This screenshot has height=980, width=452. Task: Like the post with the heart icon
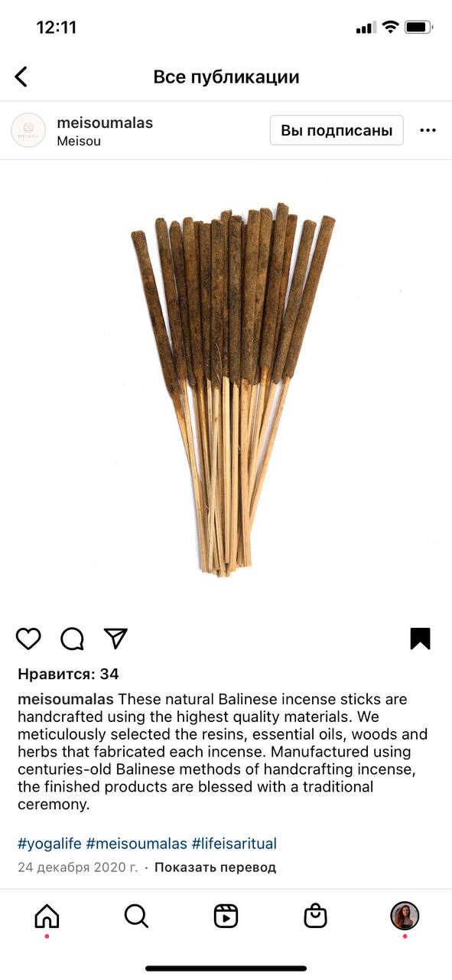28,639
